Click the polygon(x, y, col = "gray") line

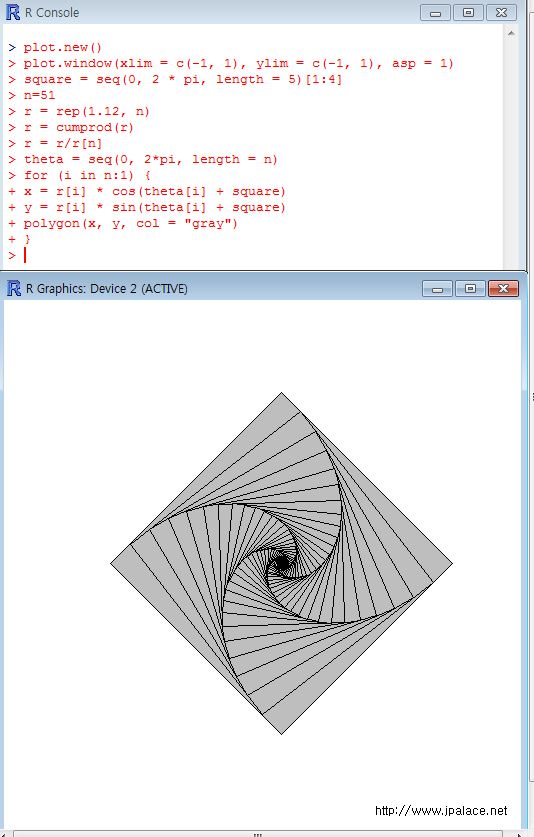pyautogui.click(x=130, y=224)
